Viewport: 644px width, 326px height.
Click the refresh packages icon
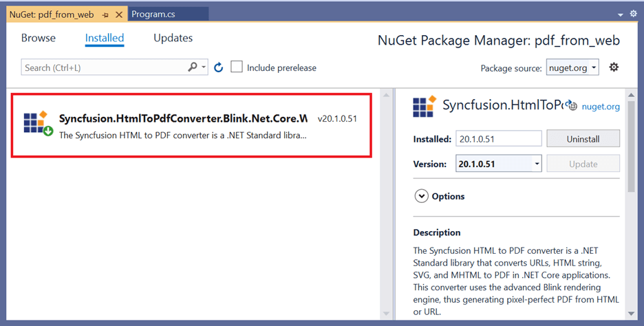219,67
